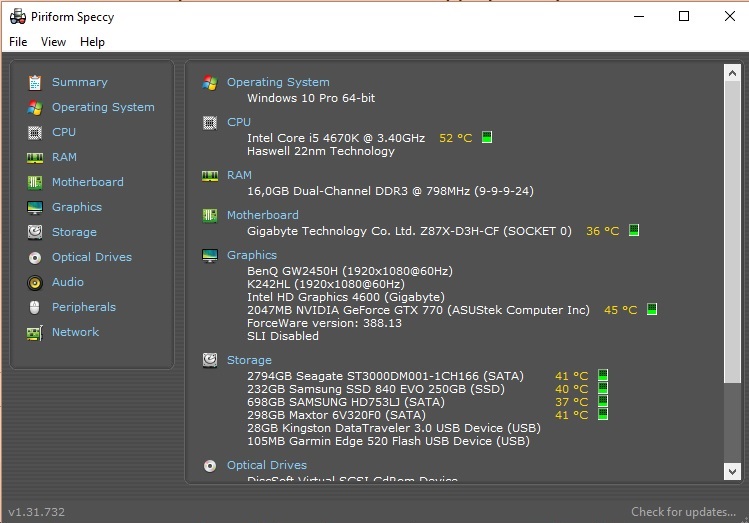Click the RAM module icon in sidebar
This screenshot has height=523, width=749.
(x=35, y=157)
